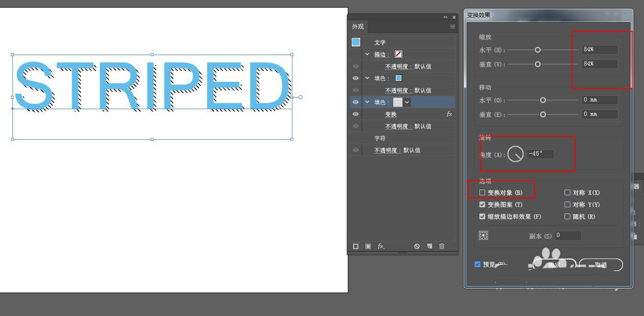Collapse the 描边 stroke row chevron
The image size is (644, 316).
pos(367,54)
